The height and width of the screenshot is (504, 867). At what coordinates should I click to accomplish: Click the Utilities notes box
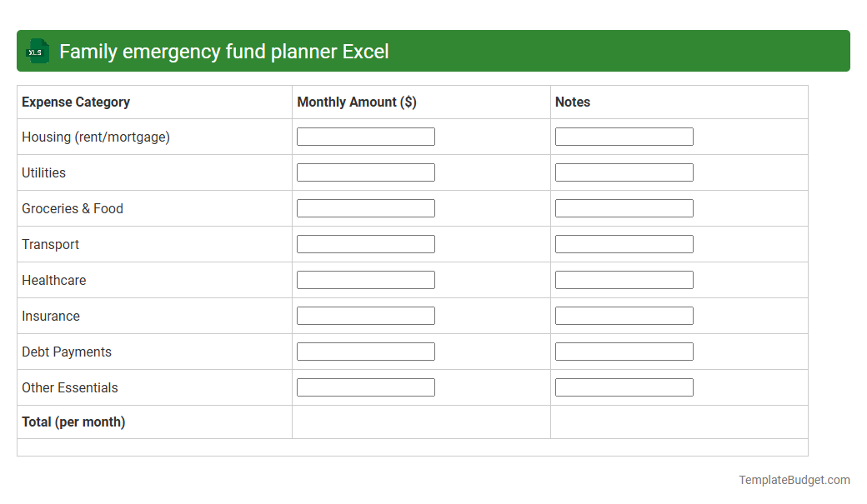pyautogui.click(x=624, y=172)
